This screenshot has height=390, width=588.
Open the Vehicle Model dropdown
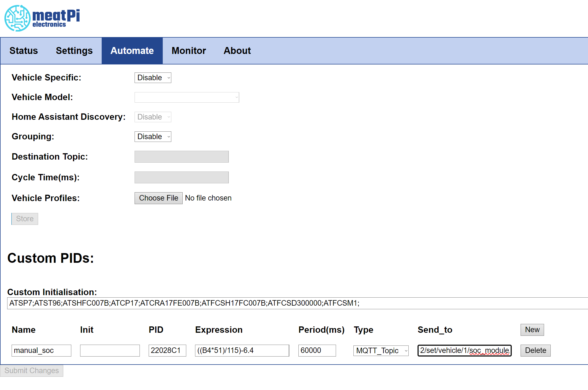(187, 97)
